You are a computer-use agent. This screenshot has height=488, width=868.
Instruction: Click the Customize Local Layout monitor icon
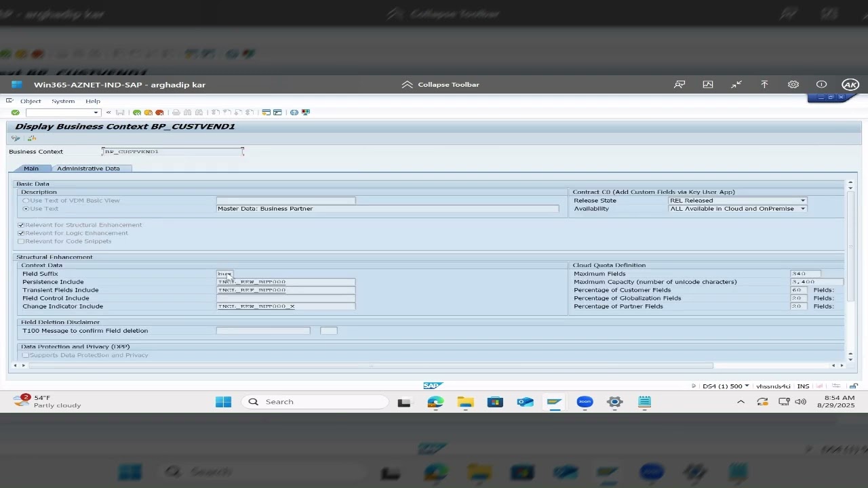(x=306, y=113)
